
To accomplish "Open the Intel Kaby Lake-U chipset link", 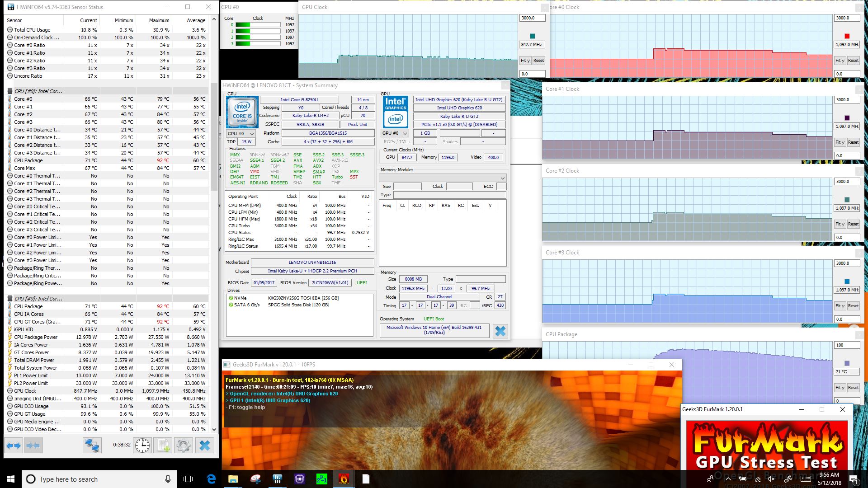I will [x=312, y=271].
